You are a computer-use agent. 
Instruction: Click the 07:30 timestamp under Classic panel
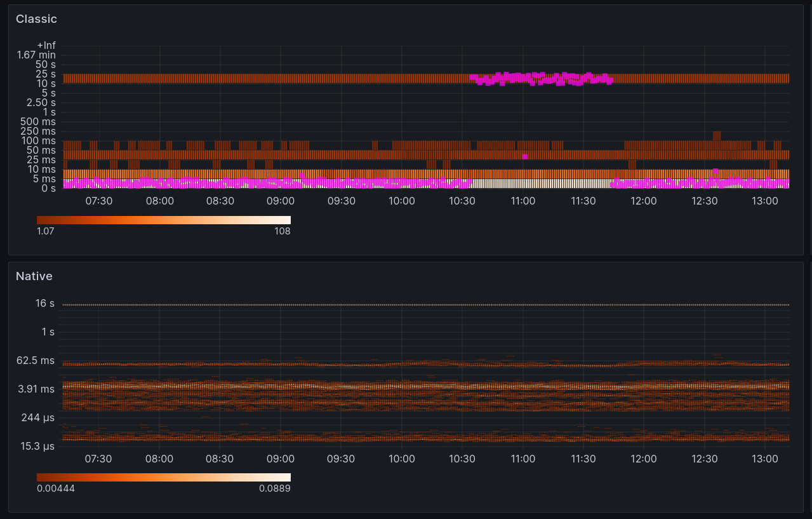[98, 200]
